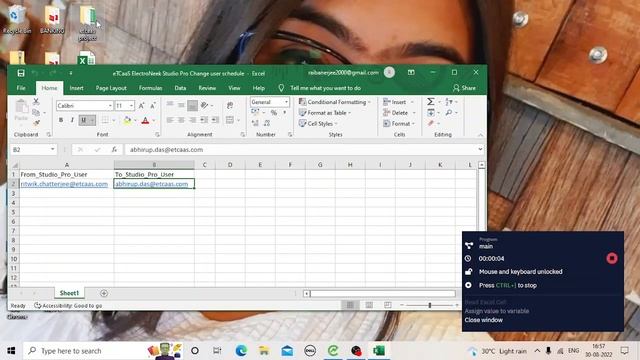
Task: Apply the cell borders button
Action: click(x=105, y=120)
